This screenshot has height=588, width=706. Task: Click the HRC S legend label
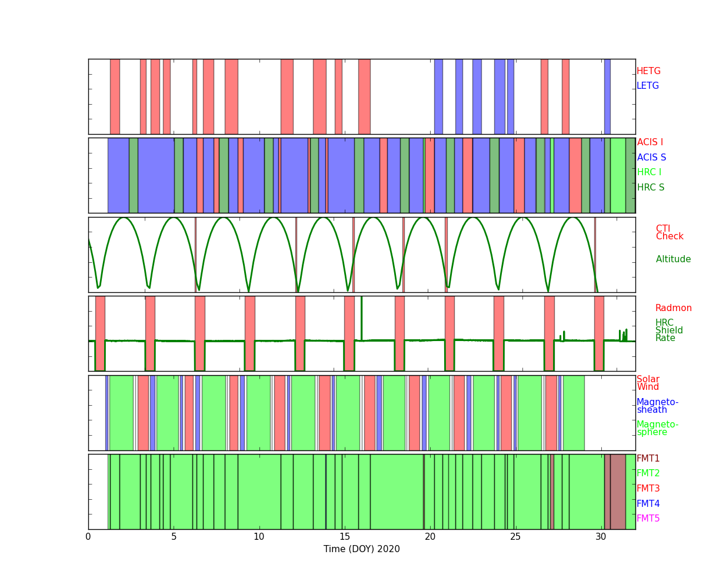[650, 188]
